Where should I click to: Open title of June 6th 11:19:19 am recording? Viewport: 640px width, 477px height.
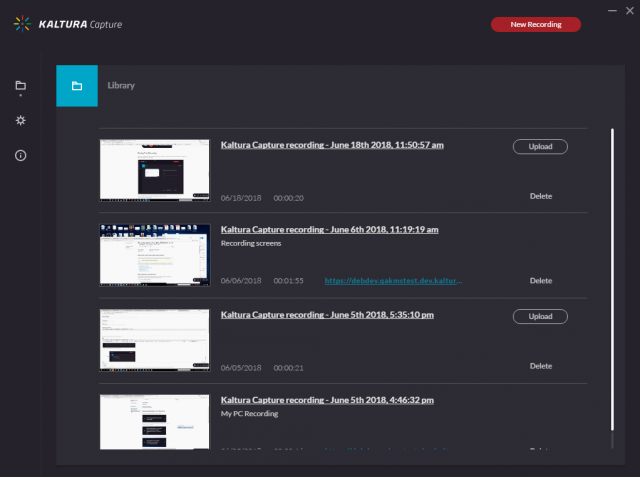pyautogui.click(x=329, y=229)
